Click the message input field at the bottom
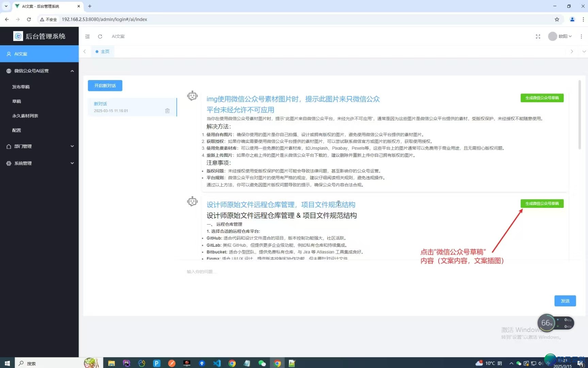588x368 pixels. pyautogui.click(x=306, y=272)
